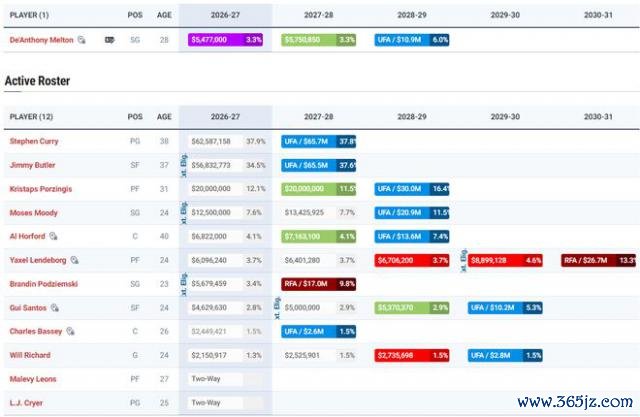Select the 2027-28 column header in the top table
The image size is (640, 417).
click(318, 15)
